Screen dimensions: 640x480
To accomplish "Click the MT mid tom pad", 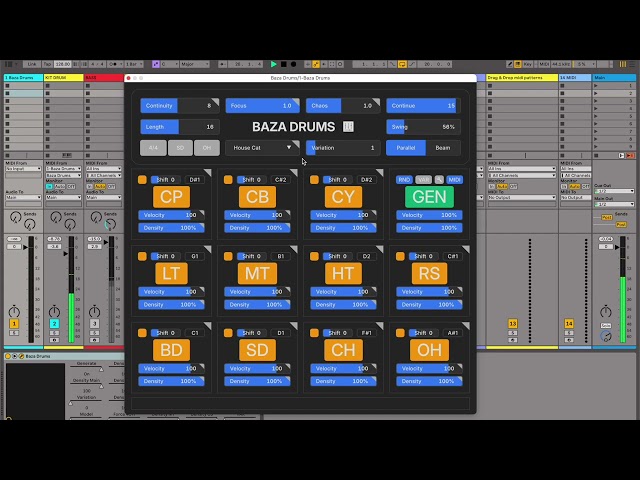I will [x=257, y=273].
